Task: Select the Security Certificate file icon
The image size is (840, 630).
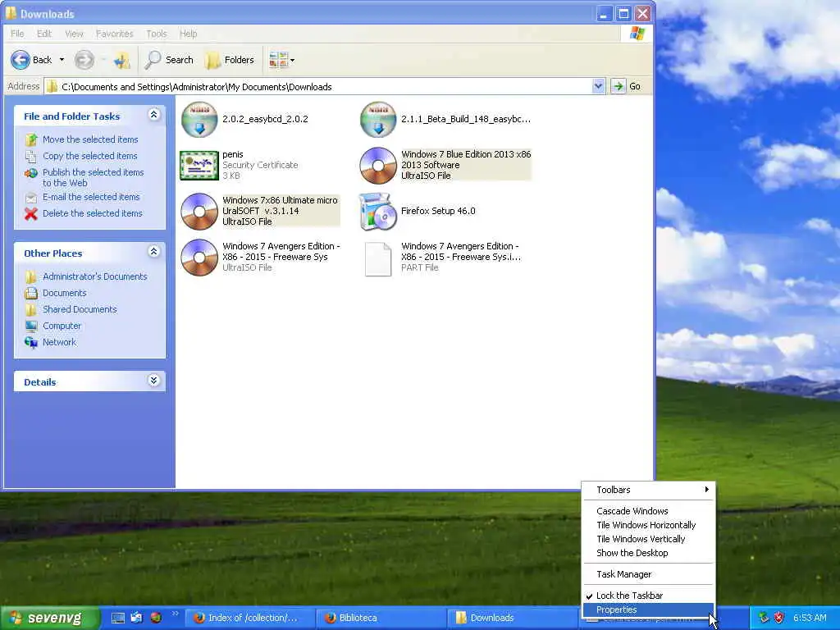Action: (x=199, y=166)
